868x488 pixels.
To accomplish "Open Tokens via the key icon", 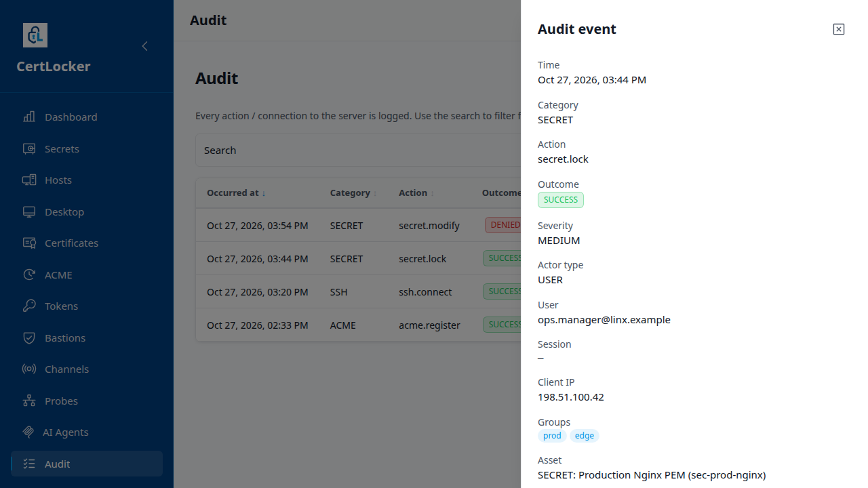I will [x=29, y=306].
